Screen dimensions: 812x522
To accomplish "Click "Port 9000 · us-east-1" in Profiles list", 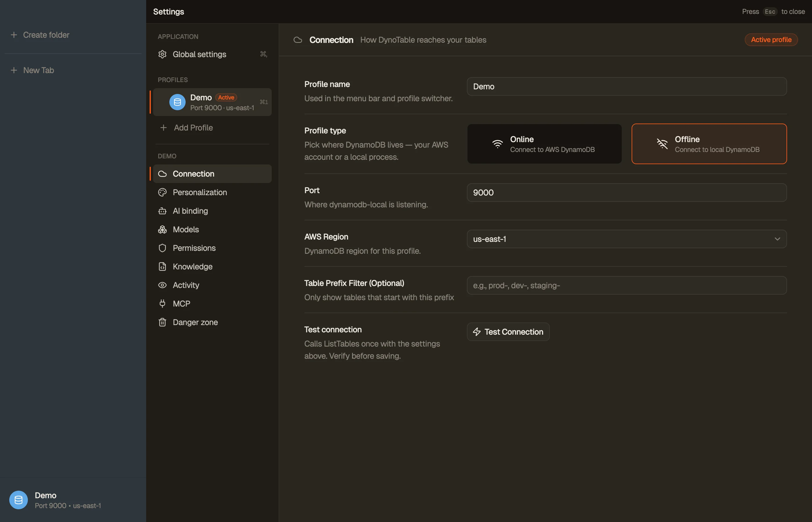I will (x=222, y=108).
